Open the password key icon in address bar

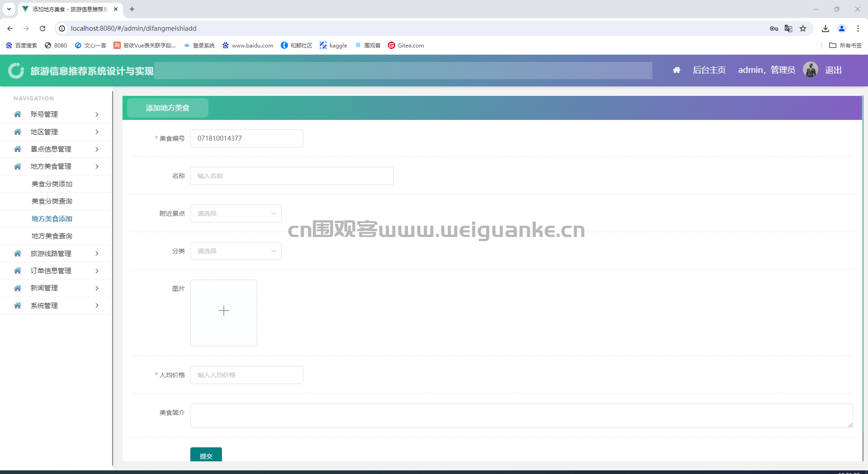coord(774,28)
